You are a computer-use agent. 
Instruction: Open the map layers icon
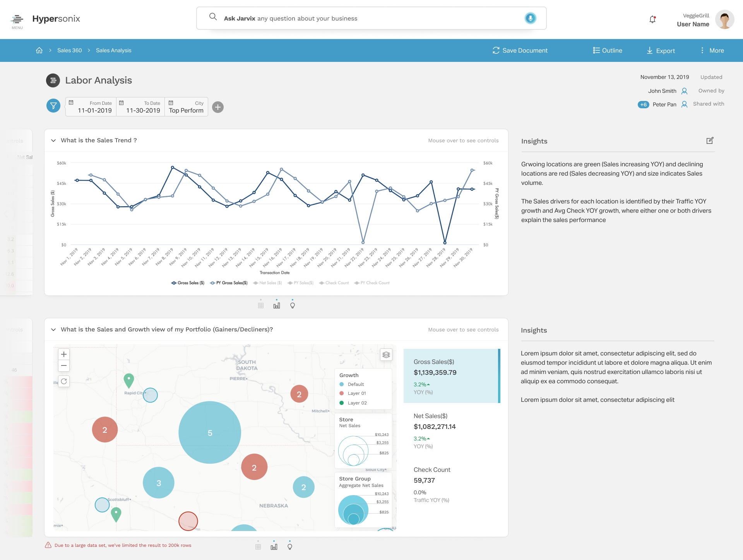tap(386, 354)
